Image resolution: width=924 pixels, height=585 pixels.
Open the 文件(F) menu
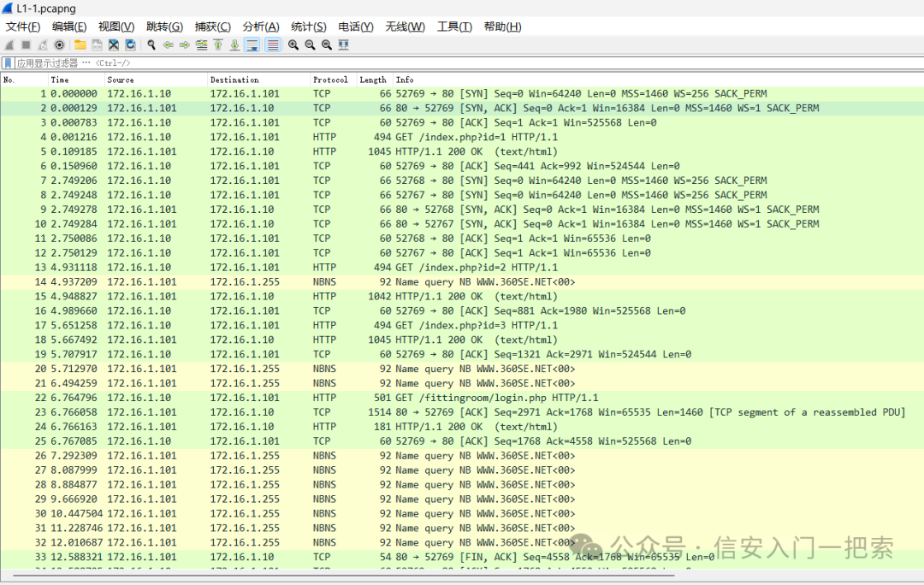tap(23, 27)
